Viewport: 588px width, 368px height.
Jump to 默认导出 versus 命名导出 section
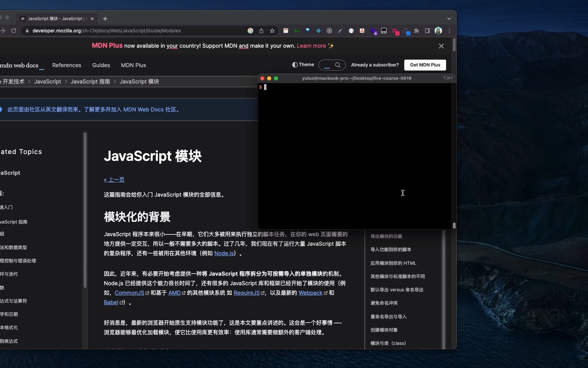click(397, 290)
